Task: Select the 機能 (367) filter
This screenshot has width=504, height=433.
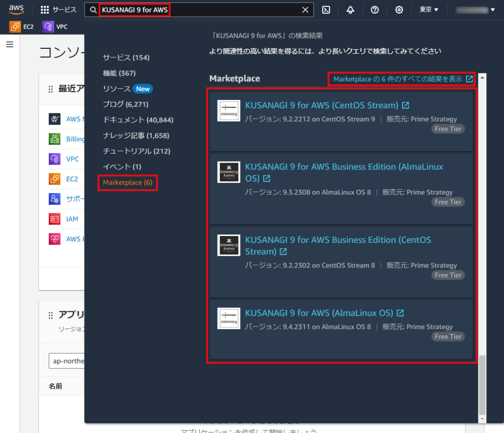Action: [119, 73]
